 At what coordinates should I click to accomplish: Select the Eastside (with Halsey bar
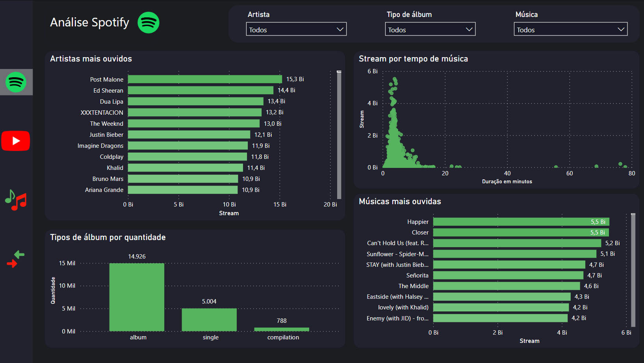pos(502,296)
